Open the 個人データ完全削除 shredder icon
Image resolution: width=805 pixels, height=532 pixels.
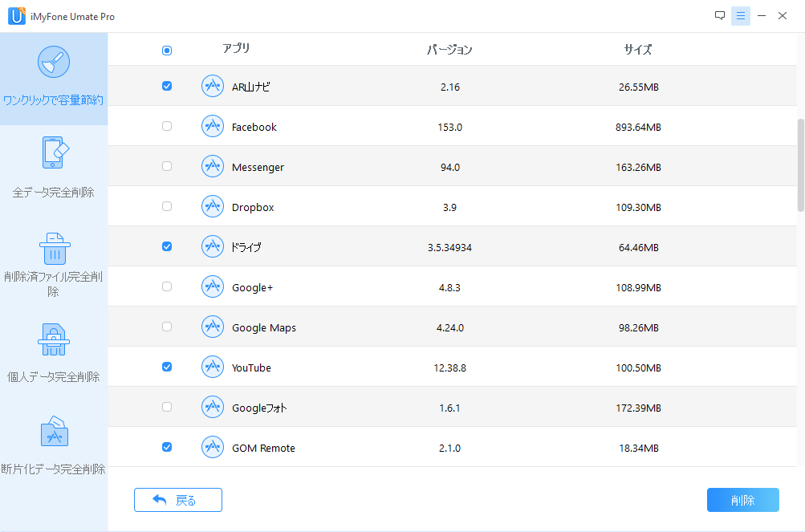tap(54, 339)
